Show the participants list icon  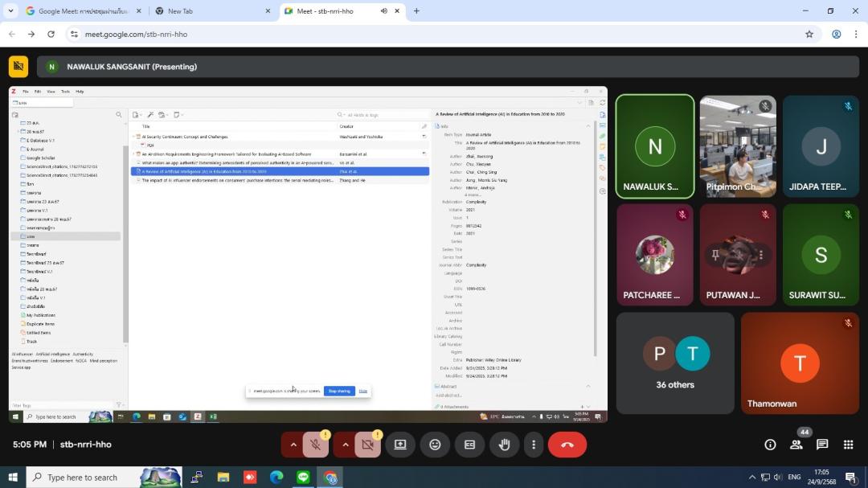point(796,445)
